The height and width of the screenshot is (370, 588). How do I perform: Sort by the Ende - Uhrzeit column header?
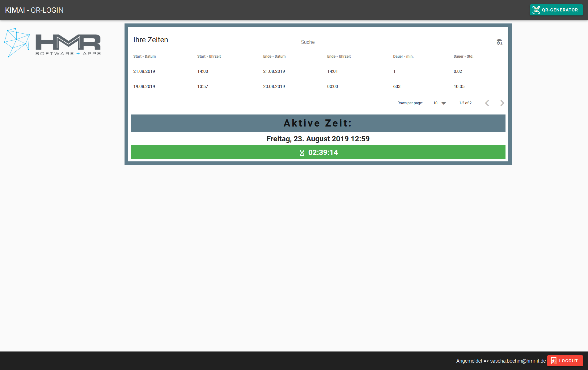coord(339,56)
